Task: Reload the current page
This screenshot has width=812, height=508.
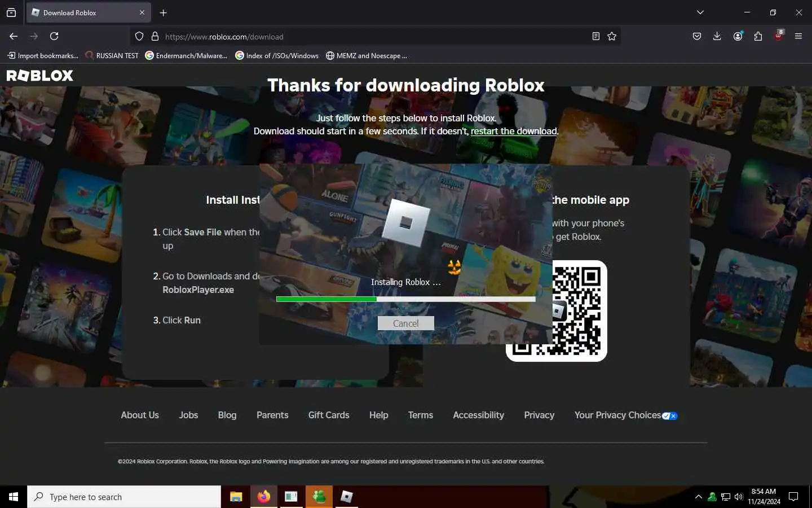Action: pos(54,36)
